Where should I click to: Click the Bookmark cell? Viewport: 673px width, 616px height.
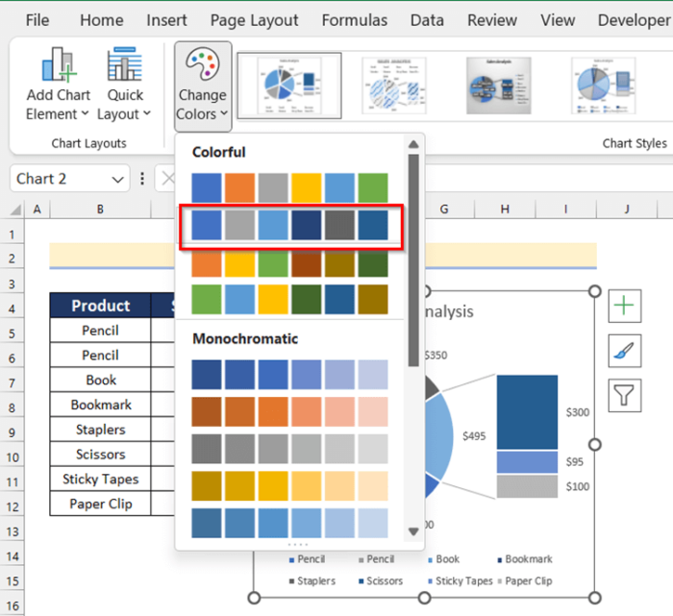(100, 405)
